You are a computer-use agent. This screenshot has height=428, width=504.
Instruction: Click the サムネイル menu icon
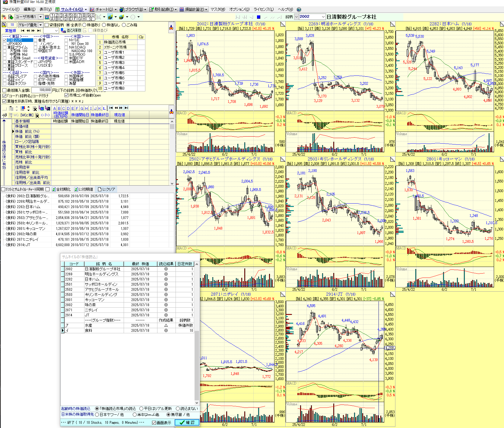(x=57, y=9)
